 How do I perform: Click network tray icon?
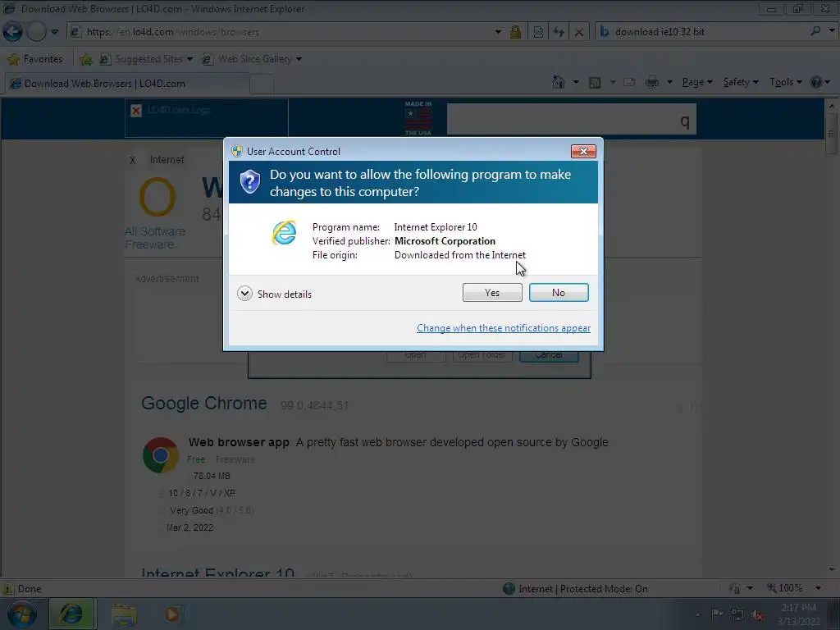(x=737, y=615)
